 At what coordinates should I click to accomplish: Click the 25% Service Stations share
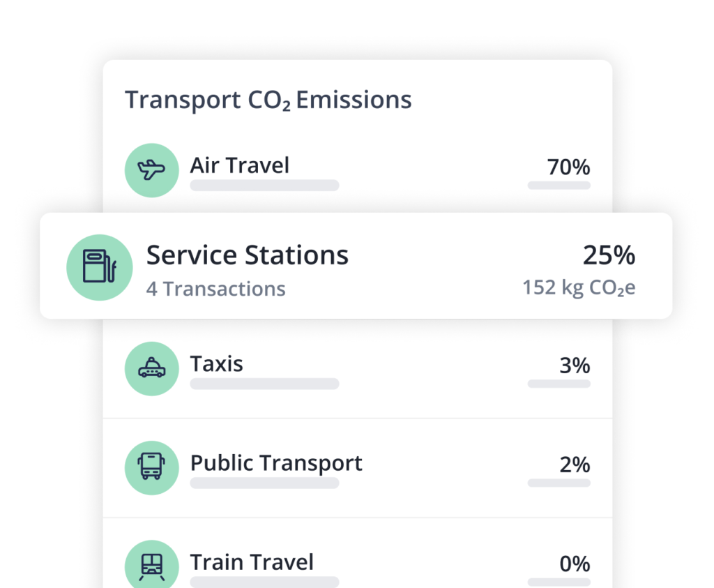(609, 256)
